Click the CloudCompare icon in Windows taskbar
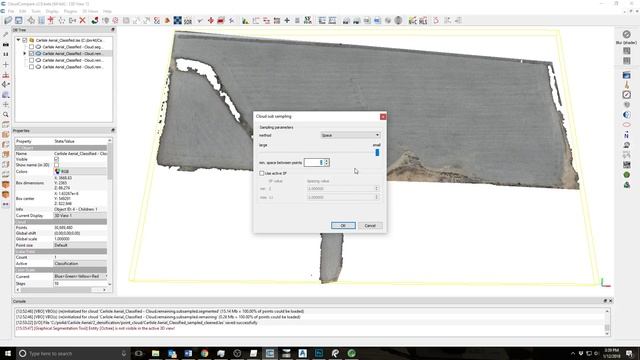This screenshot has height=360, width=640. [270, 353]
